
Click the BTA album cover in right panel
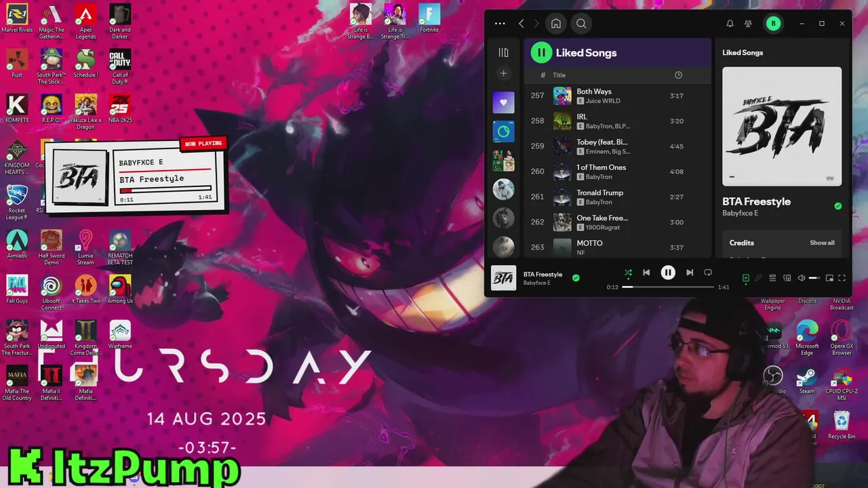782,126
